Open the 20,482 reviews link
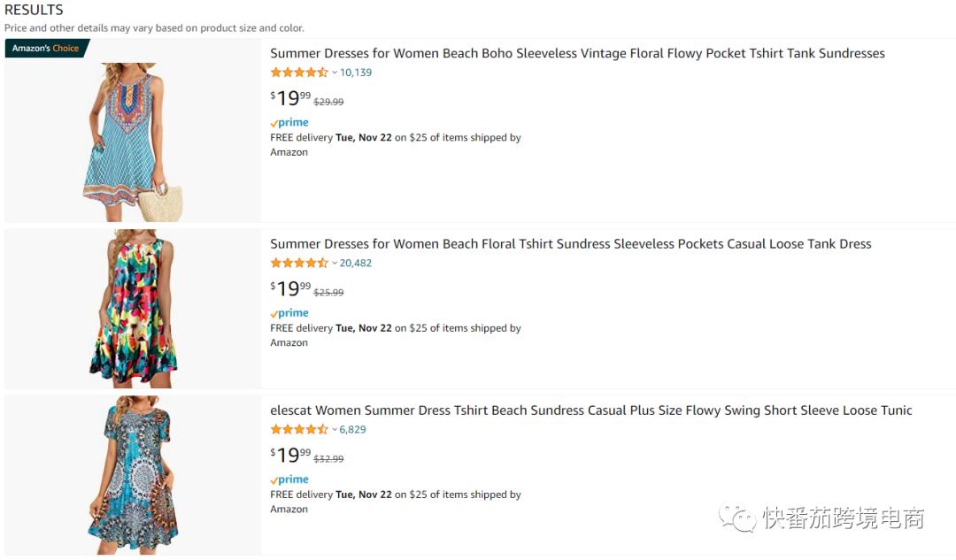This screenshot has width=956, height=560. click(356, 263)
